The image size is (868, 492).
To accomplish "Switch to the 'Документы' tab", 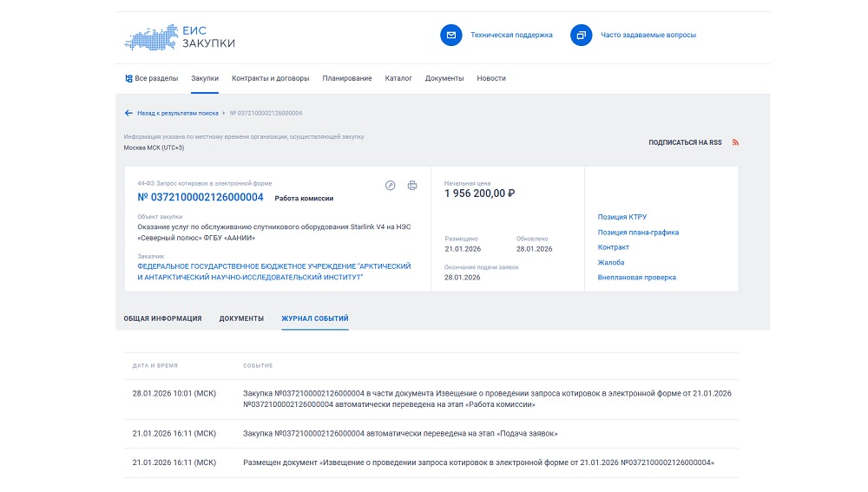I will [x=241, y=318].
